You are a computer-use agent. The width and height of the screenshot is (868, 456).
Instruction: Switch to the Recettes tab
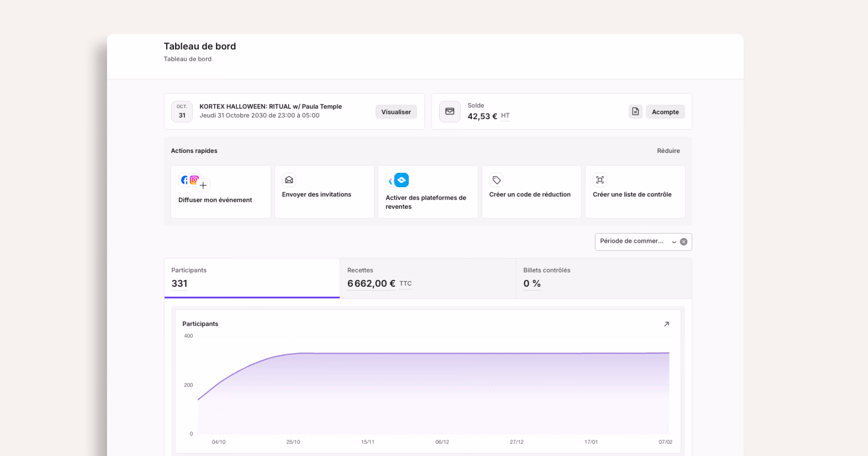428,278
